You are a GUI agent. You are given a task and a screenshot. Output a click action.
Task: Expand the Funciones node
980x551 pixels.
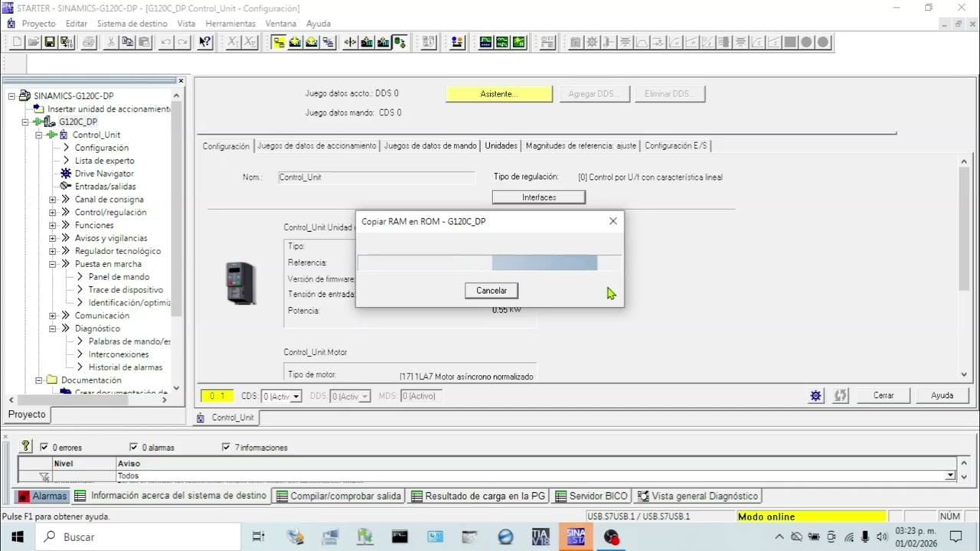click(x=53, y=226)
